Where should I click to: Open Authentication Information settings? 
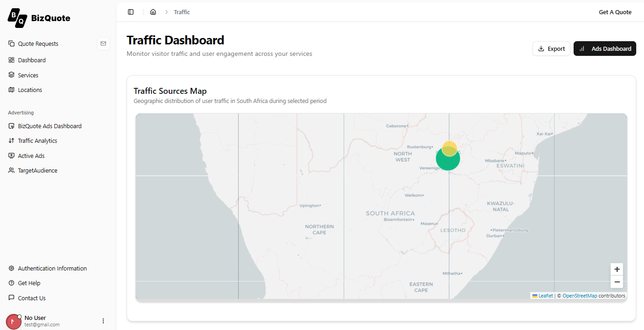(x=52, y=268)
